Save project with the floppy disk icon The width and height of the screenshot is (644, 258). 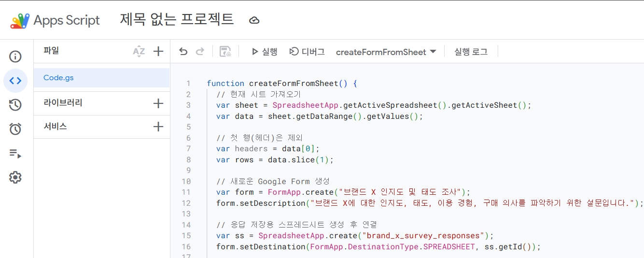coord(225,52)
